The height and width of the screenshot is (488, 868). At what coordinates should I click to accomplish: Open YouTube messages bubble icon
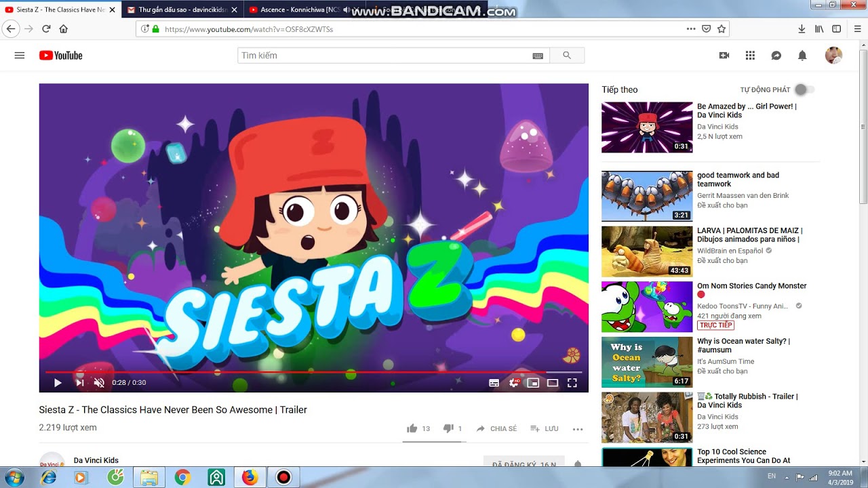(x=776, y=56)
